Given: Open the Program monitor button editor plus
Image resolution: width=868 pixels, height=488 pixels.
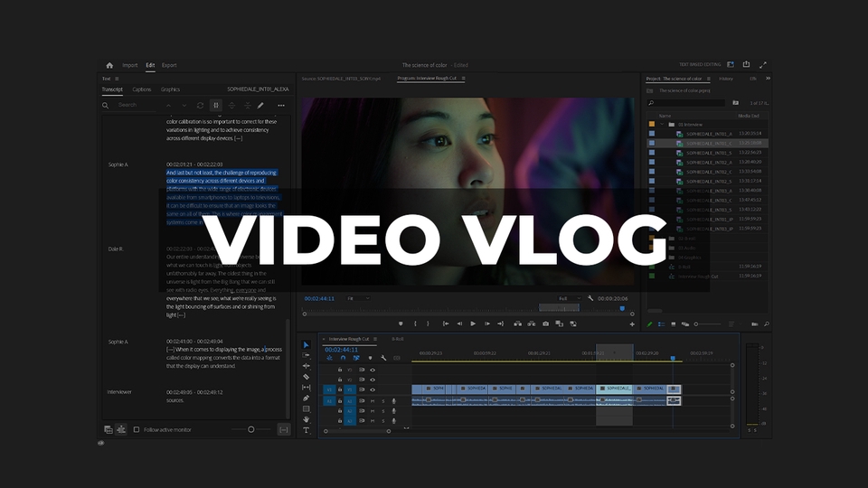Looking at the screenshot, I should tap(632, 324).
